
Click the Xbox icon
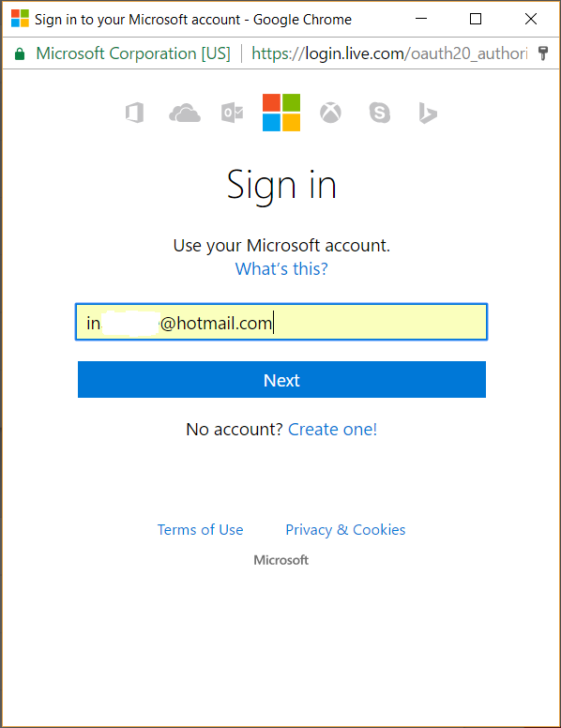tap(330, 113)
